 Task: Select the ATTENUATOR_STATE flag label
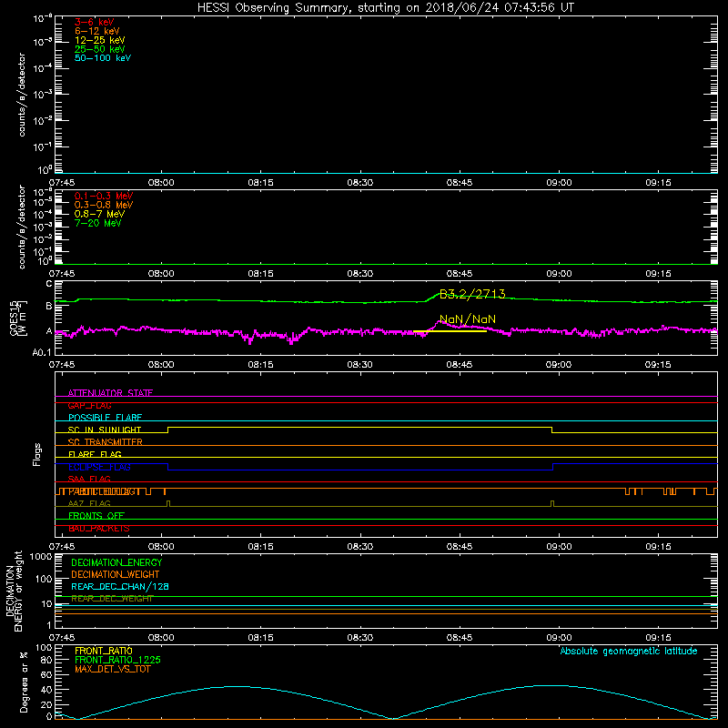pos(110,393)
